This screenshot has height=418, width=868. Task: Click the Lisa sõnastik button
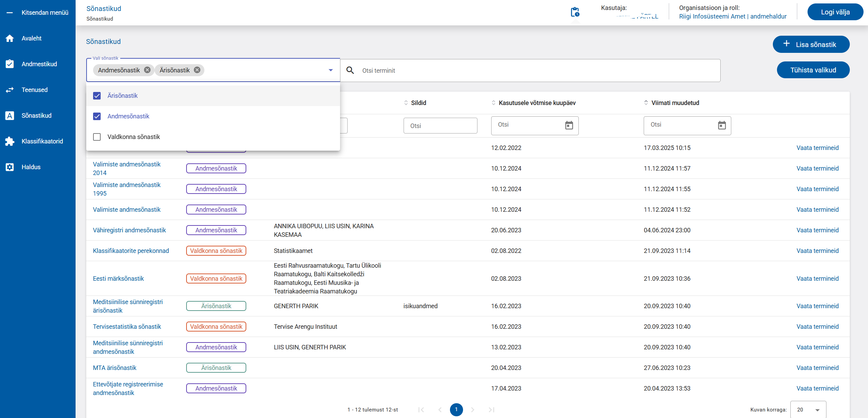[x=811, y=45]
